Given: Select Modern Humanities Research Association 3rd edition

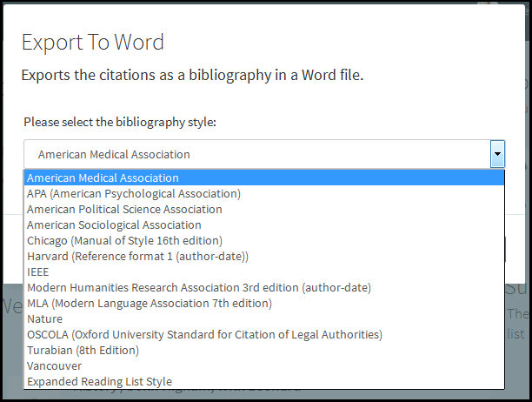Looking at the screenshot, I should tap(264, 287).
